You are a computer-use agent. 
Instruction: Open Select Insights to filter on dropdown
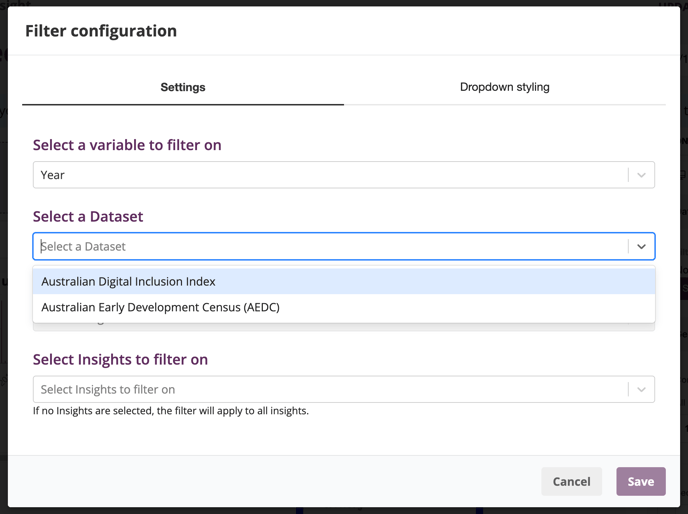tap(344, 389)
